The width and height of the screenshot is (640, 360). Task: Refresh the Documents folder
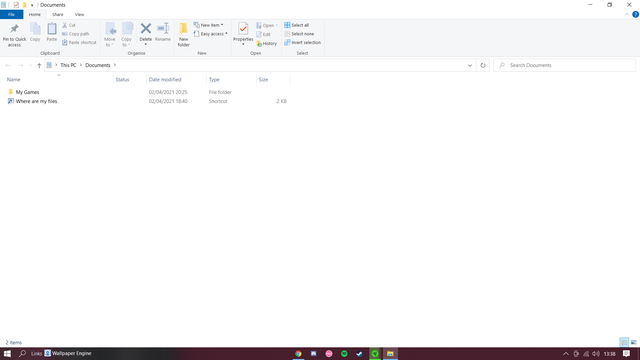click(x=483, y=65)
